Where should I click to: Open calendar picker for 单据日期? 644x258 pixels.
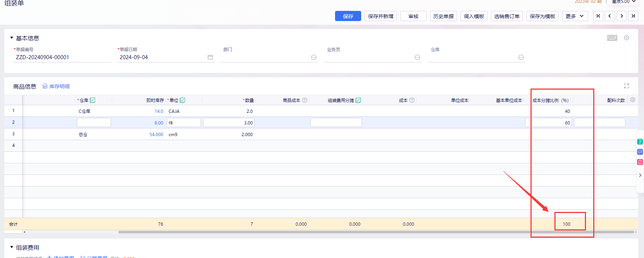pos(210,57)
